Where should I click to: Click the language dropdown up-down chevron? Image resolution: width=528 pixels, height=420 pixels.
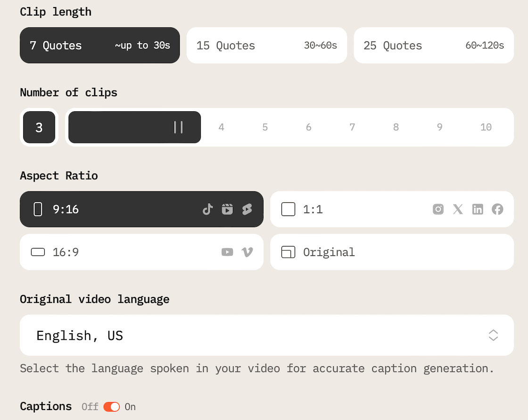click(x=493, y=335)
